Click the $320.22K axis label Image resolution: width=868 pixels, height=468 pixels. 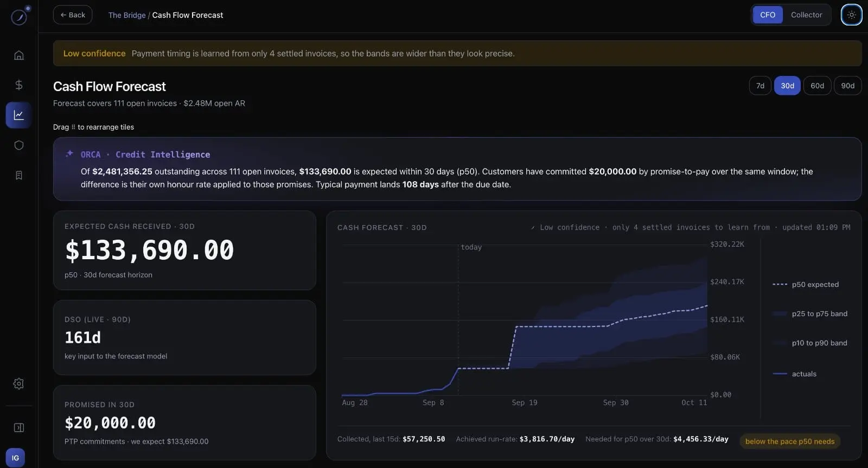pyautogui.click(x=727, y=244)
